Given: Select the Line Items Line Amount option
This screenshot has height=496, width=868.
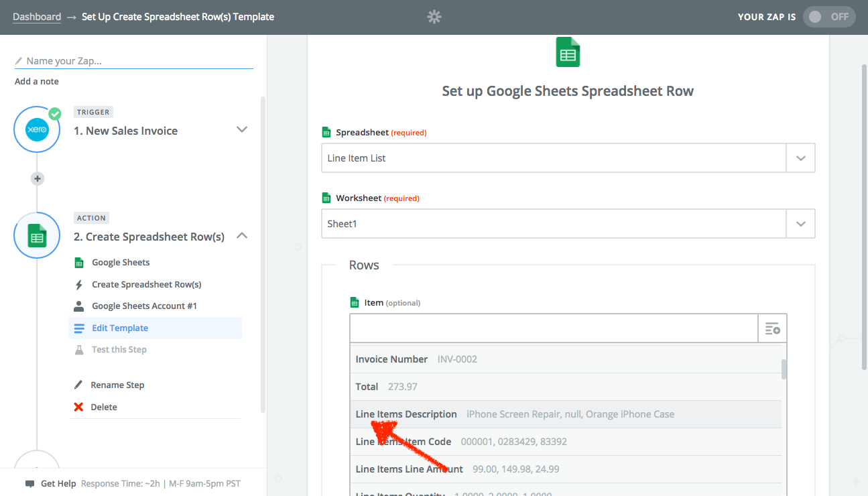Looking at the screenshot, I should click(566, 469).
